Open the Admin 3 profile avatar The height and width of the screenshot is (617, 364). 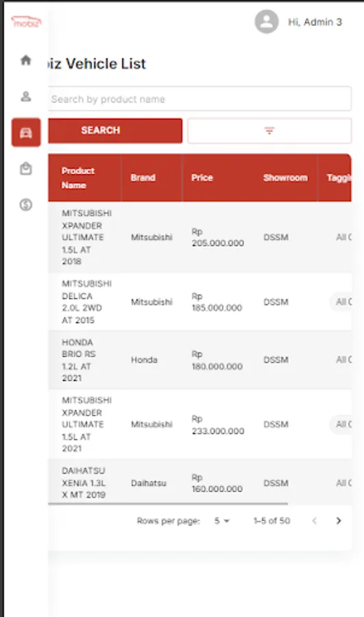267,22
